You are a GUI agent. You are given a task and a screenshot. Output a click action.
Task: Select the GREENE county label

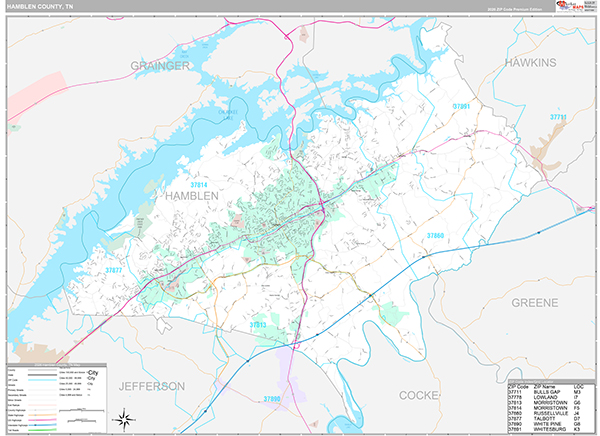point(535,303)
